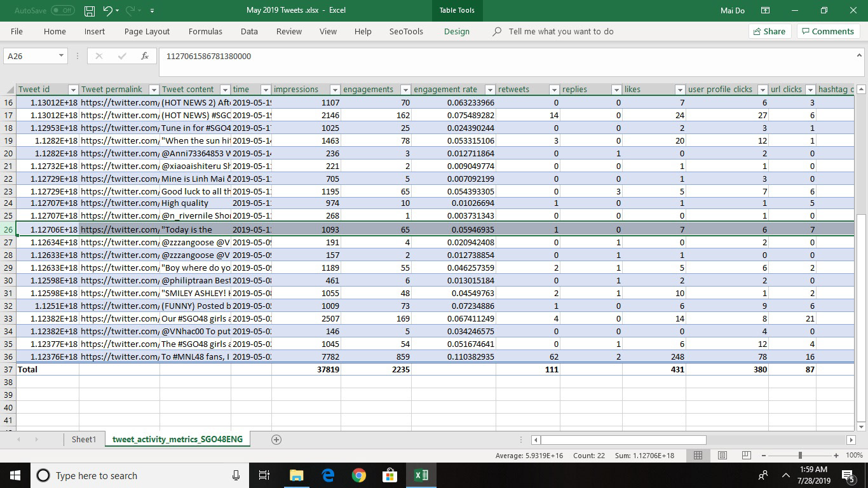Open the engagements filter dropdown
This screenshot has height=488, width=868.
405,90
